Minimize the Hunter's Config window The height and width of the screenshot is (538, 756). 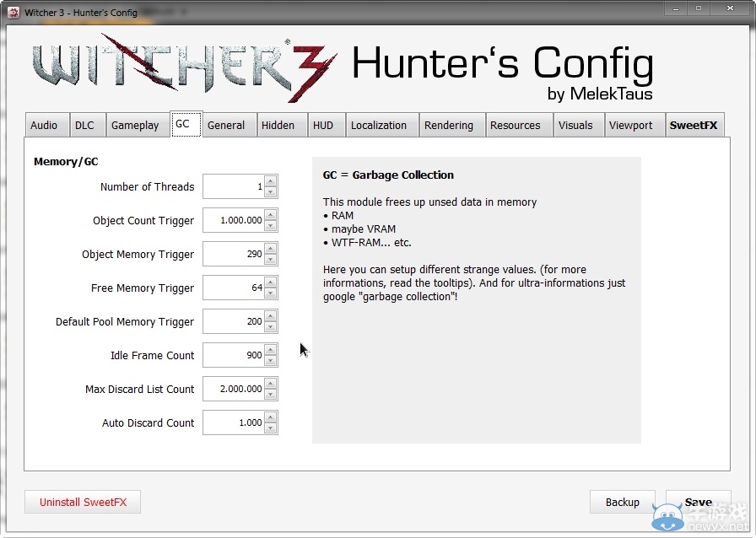pyautogui.click(x=676, y=8)
